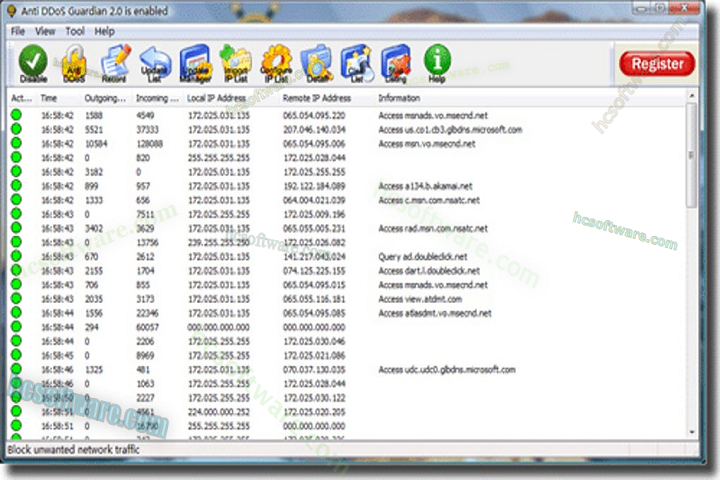Click the vertical scrollbar thumb
The width and height of the screenshot is (720, 480).
click(x=692, y=155)
